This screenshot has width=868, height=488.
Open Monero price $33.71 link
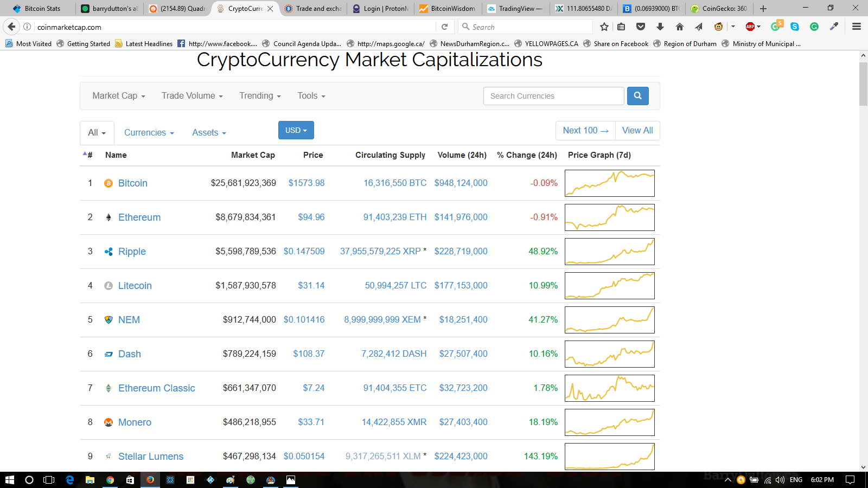click(x=311, y=422)
